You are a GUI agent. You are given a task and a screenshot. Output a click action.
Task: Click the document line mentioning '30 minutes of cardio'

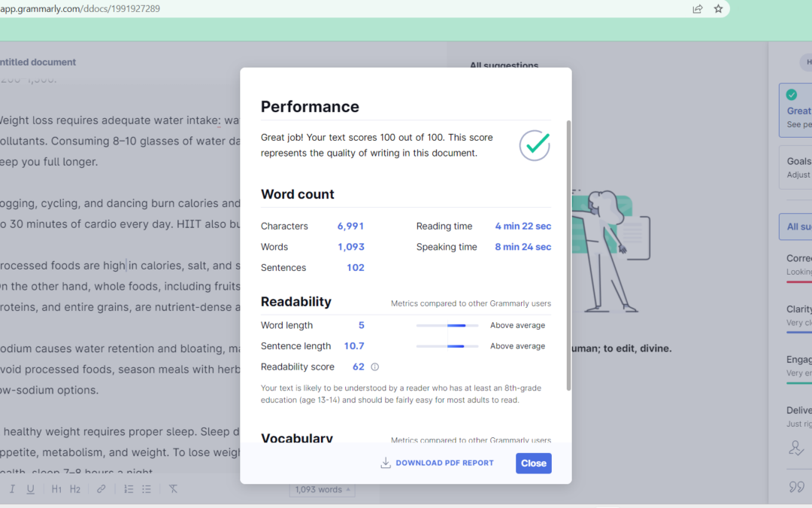[x=120, y=224]
